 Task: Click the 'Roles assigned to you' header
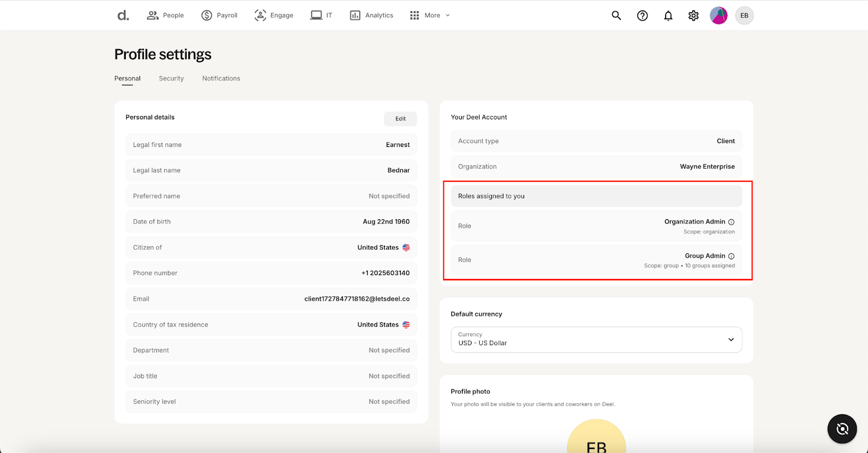coord(596,196)
